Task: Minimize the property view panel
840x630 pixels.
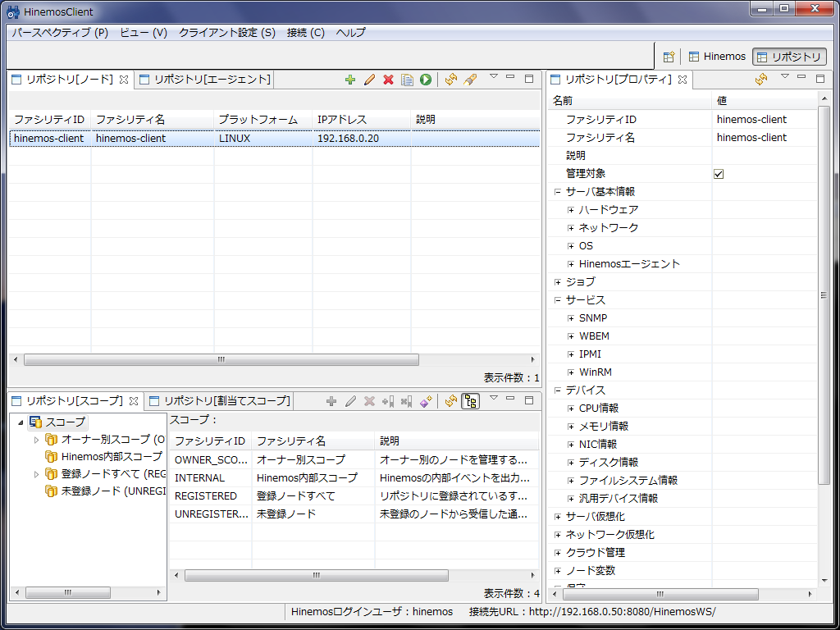Action: 801,77
